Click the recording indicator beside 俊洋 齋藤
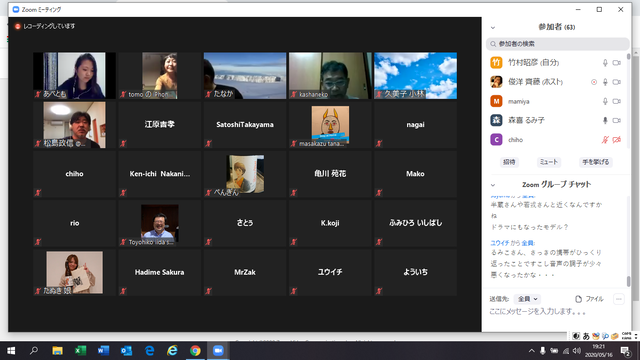The image size is (640, 360). pos(594,82)
